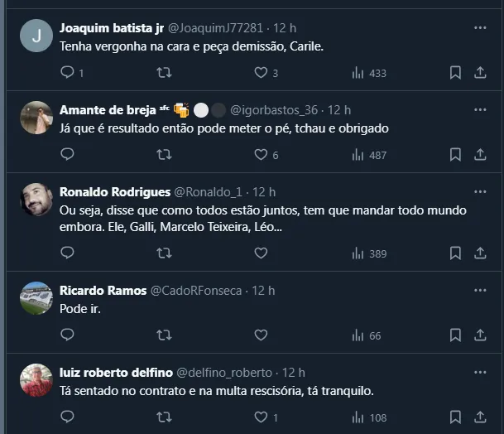Retweet Amante de breja's post
Viewport: 504px width, 434px height.
pyautogui.click(x=164, y=154)
